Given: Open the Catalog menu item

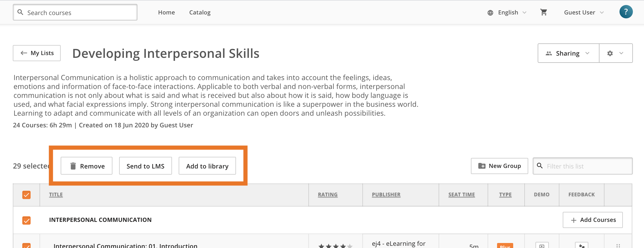Looking at the screenshot, I should (x=200, y=13).
